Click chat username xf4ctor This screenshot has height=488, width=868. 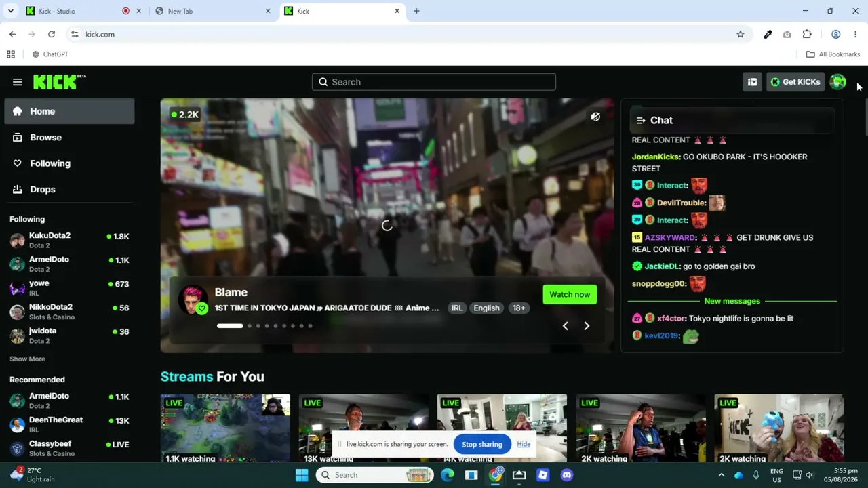coord(671,318)
